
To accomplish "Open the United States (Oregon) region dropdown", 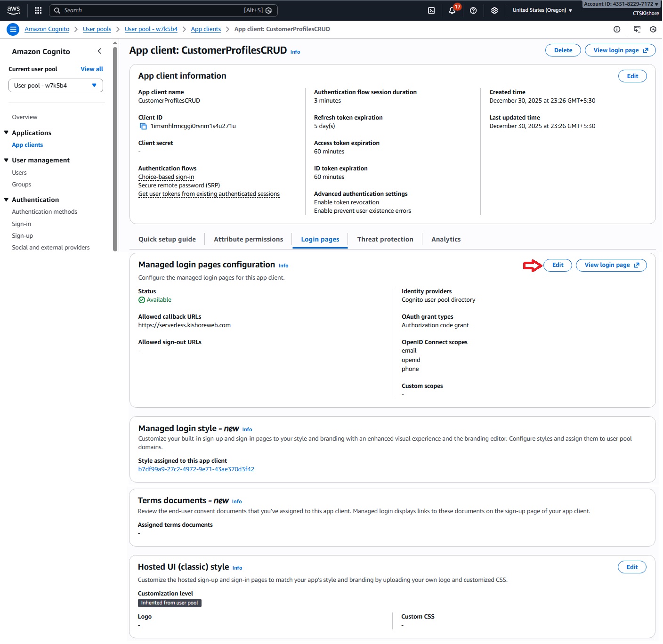I will coord(542,10).
